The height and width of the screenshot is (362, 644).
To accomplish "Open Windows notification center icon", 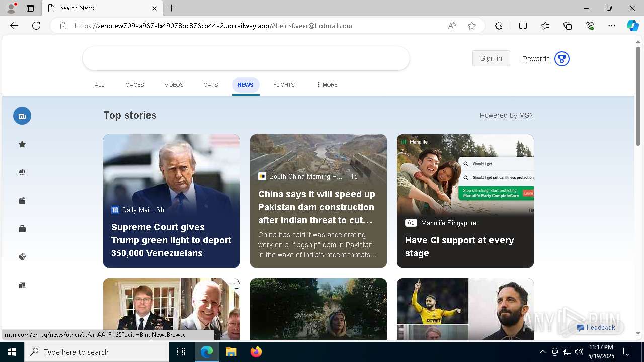I will pyautogui.click(x=627, y=352).
